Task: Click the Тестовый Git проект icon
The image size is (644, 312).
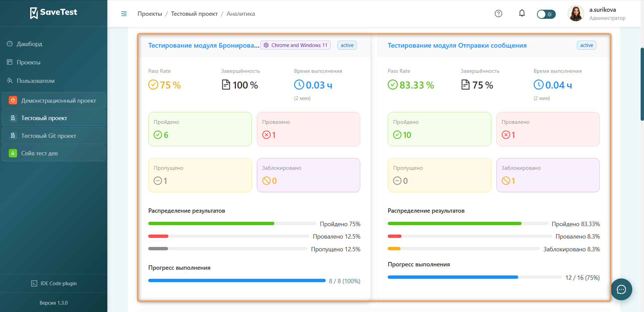Action: pos(13,136)
